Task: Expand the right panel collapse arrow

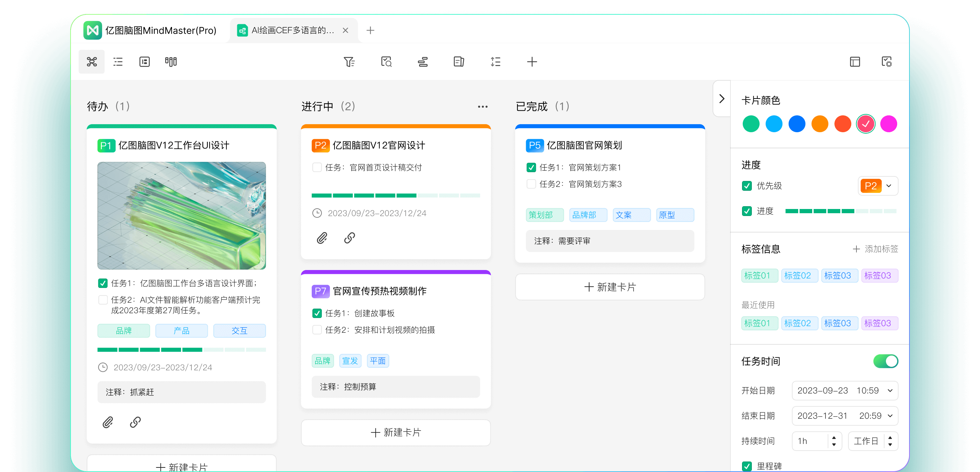Action: (x=721, y=99)
